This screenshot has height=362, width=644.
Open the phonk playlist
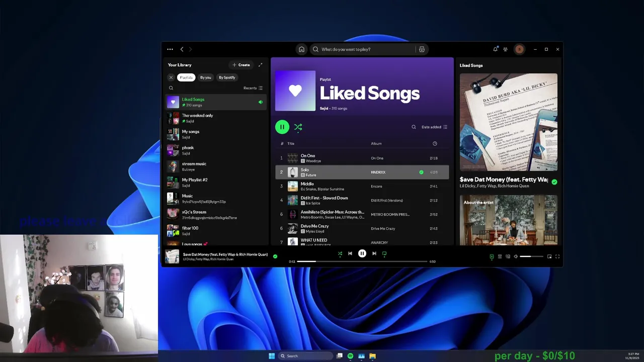pyautogui.click(x=216, y=150)
